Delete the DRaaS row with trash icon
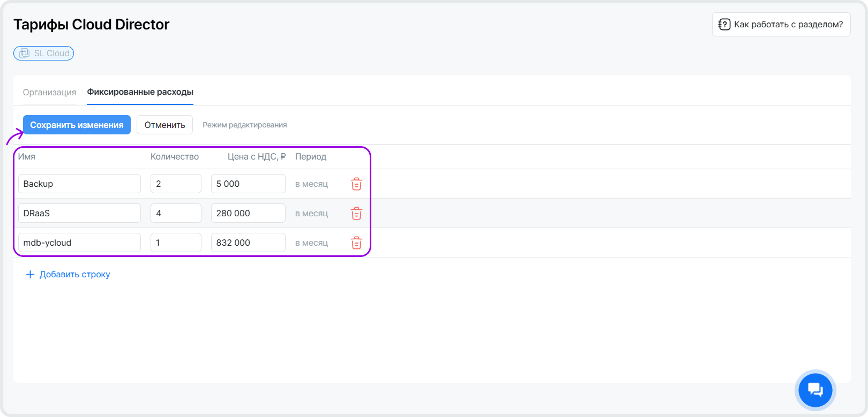The image size is (868, 417). click(356, 214)
